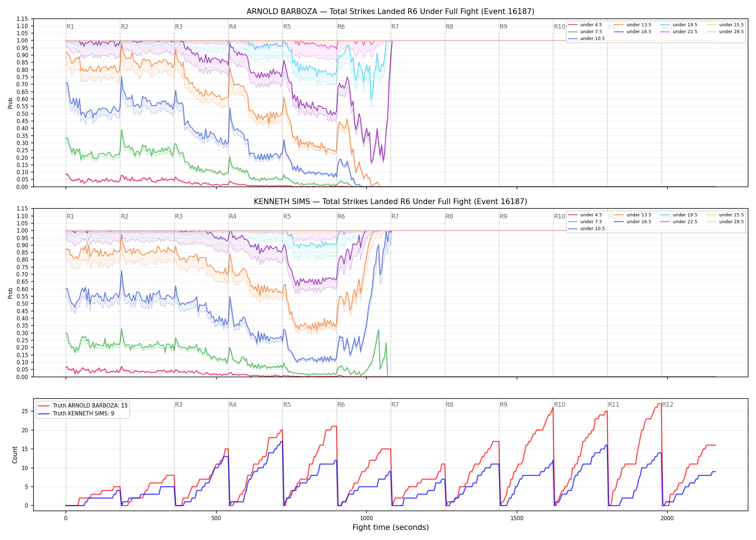Click the R5 round marker in Sims chart
756x540 pixels.
pos(287,216)
